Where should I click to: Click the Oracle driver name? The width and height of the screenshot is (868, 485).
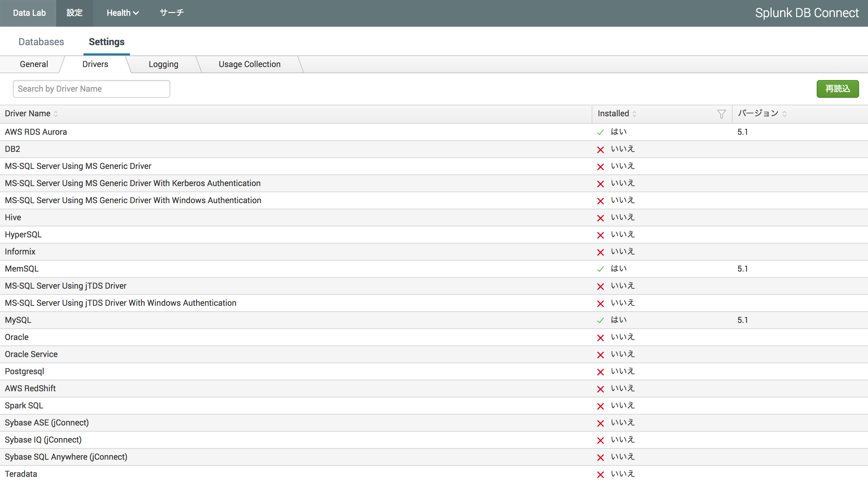(16, 337)
